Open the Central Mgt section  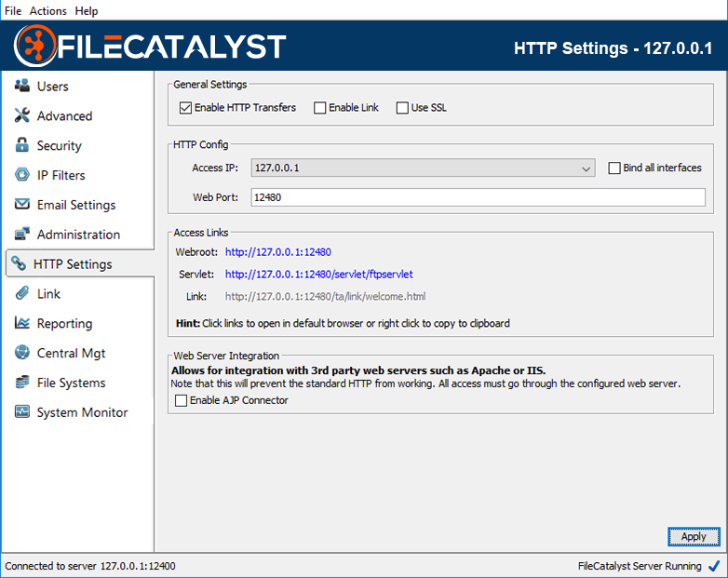[x=71, y=354]
